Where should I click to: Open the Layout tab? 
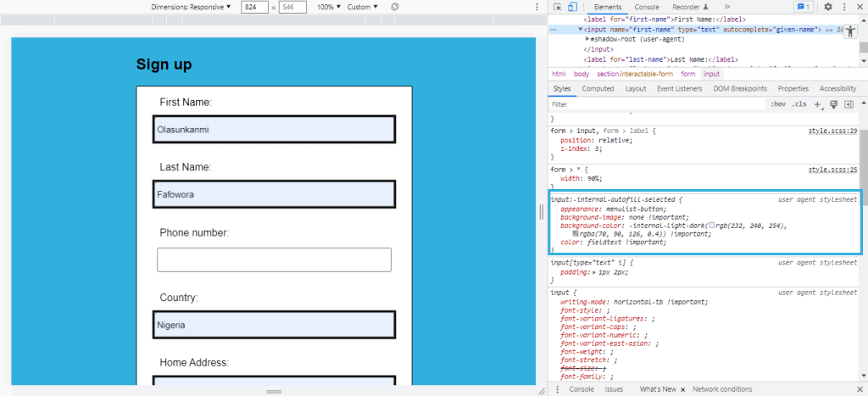(x=636, y=89)
